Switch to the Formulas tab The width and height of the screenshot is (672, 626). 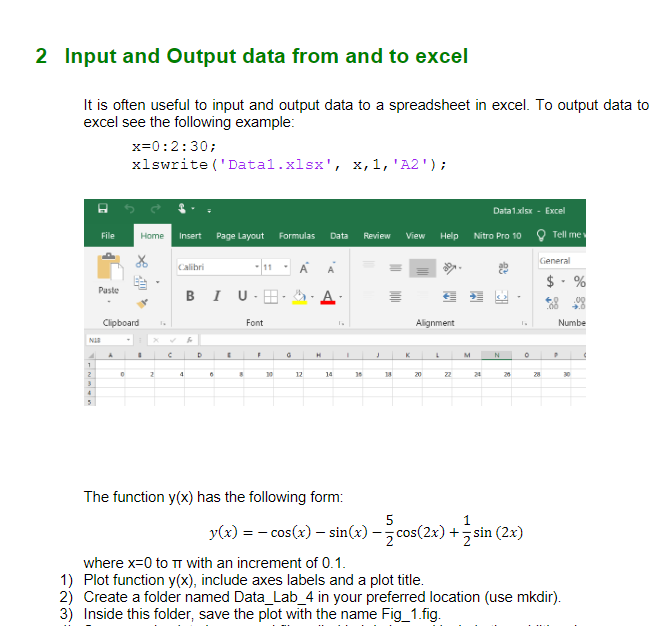point(297,236)
